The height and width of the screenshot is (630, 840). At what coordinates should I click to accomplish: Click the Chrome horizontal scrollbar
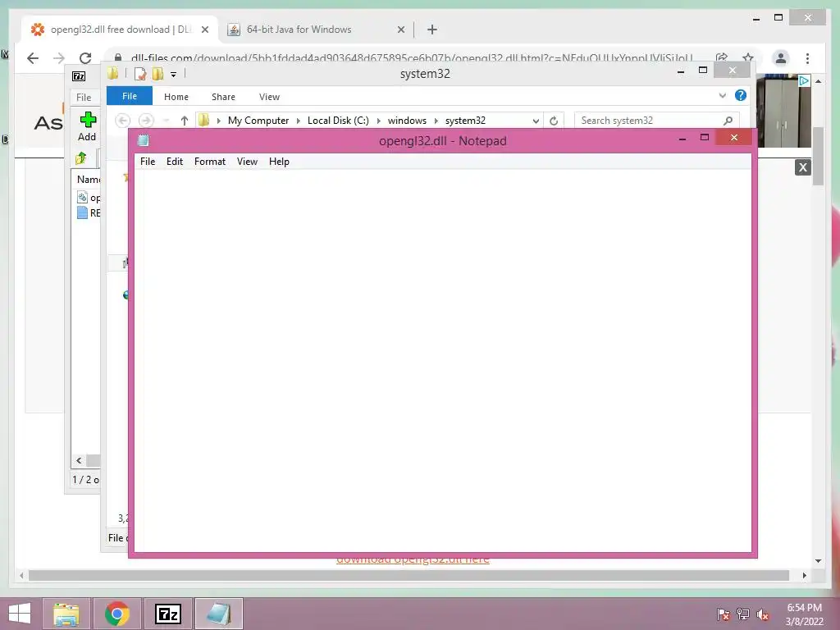(409, 575)
